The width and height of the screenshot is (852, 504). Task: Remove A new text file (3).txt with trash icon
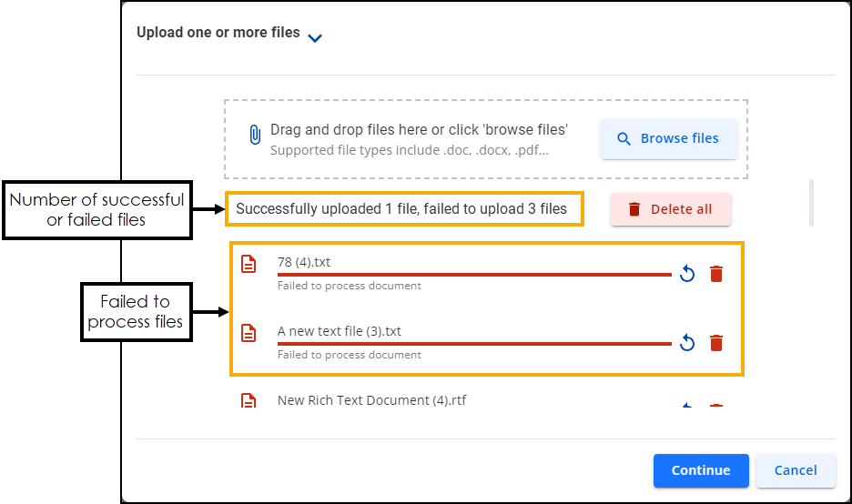tap(716, 343)
